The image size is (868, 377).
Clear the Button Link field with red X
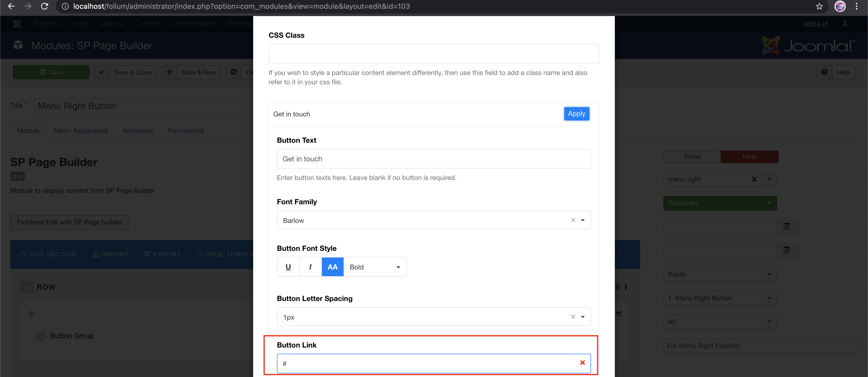tap(582, 363)
